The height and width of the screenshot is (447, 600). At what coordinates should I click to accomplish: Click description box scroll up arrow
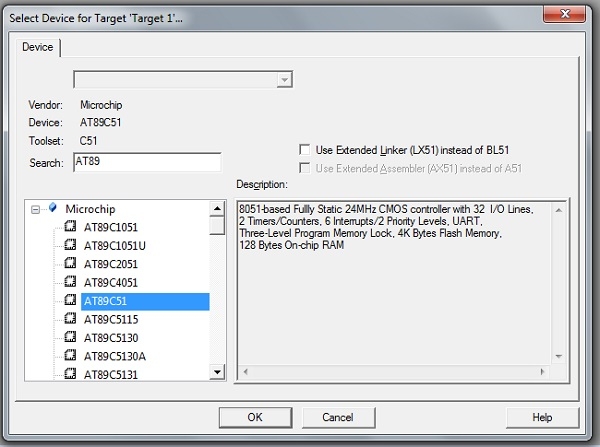[x=559, y=210]
